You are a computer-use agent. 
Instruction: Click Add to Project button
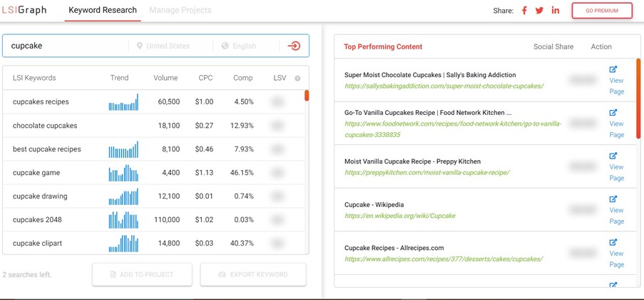coord(142,274)
